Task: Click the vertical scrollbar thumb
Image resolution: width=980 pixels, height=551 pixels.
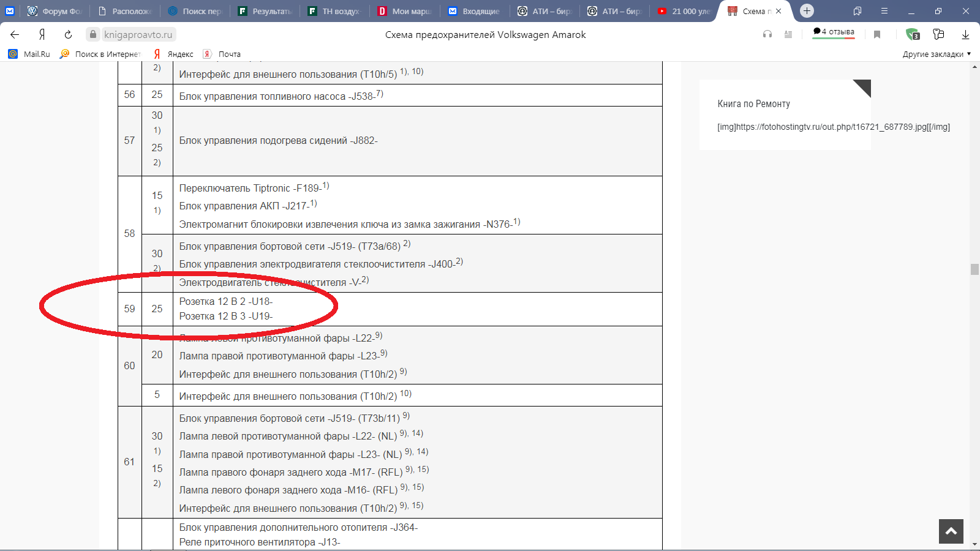Action: pyautogui.click(x=974, y=269)
